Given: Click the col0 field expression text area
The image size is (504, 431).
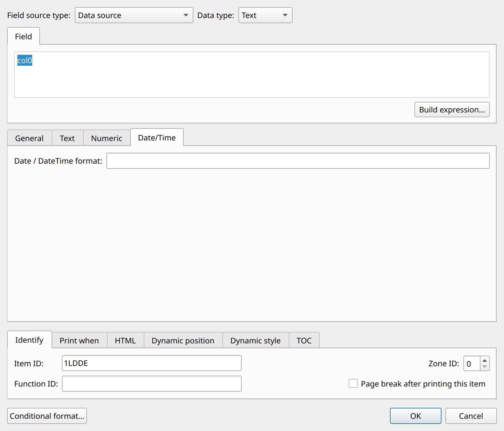Looking at the screenshot, I should [x=252, y=74].
